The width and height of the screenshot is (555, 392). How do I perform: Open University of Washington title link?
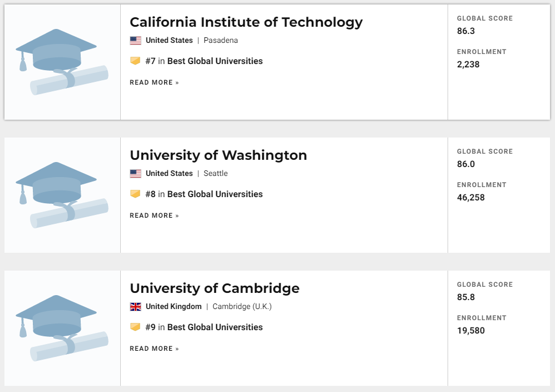pyautogui.click(x=218, y=155)
